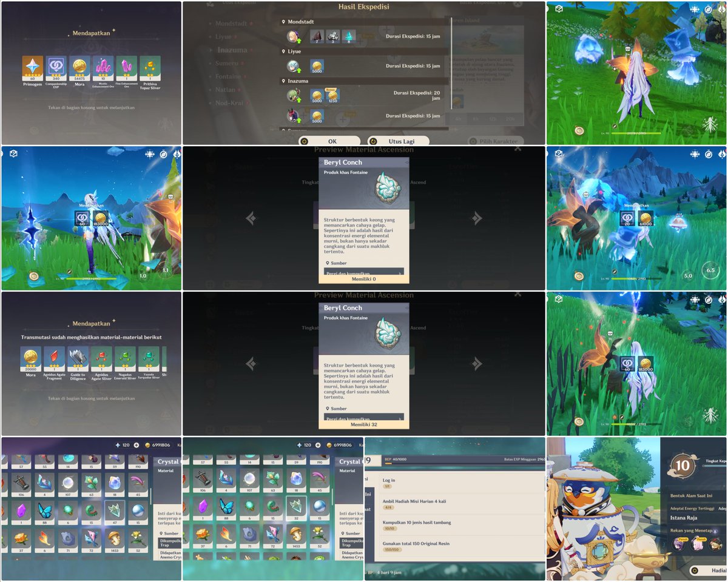Click the Mondstadt expedition character portrait
This screenshot has width=728, height=582.
[294, 36]
